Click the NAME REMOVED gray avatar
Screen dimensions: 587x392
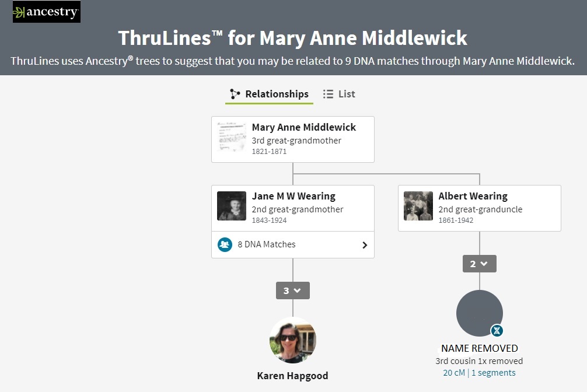[x=479, y=313]
